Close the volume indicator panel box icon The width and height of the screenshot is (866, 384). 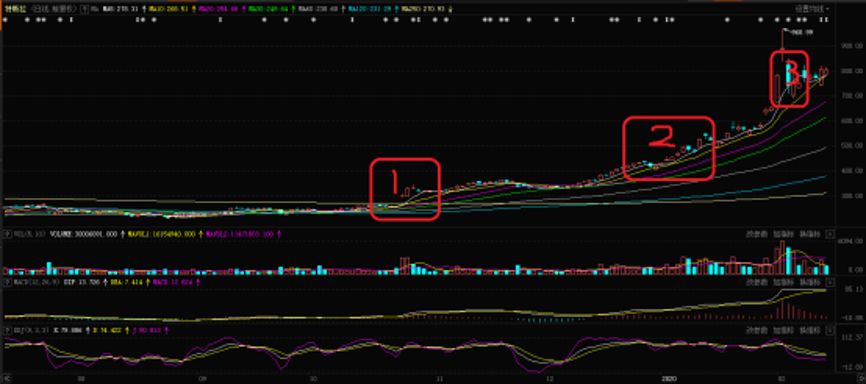[x=829, y=234]
